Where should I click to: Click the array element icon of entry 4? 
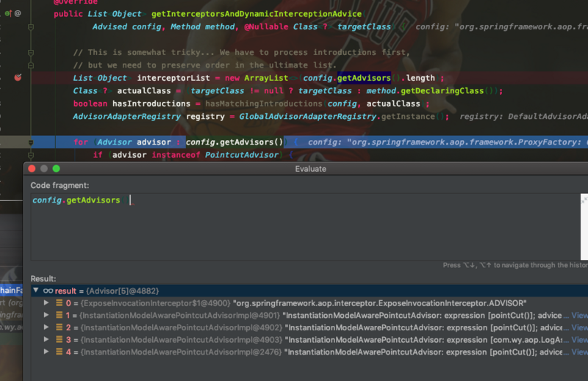coord(60,352)
